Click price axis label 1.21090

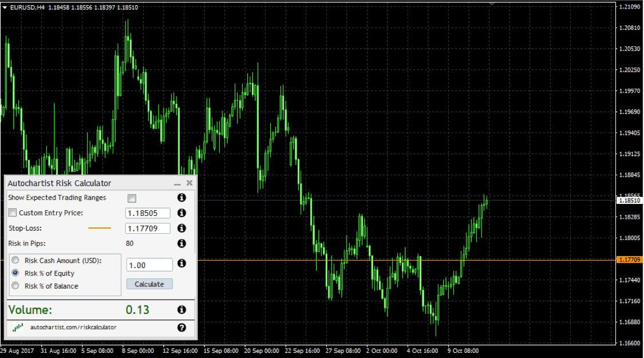(630, 6)
